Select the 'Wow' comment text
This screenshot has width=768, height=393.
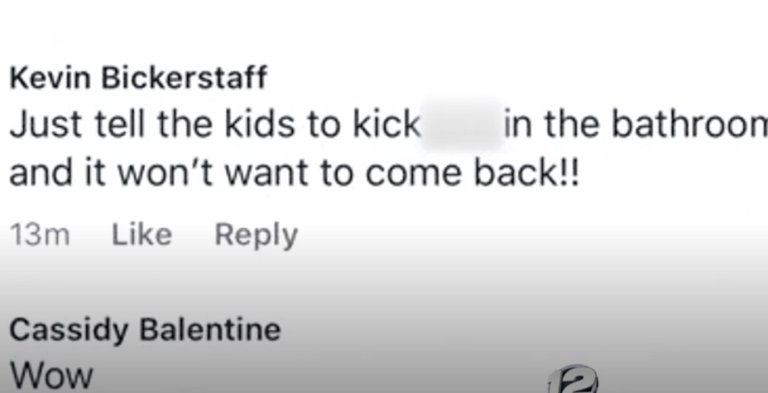tap(51, 376)
